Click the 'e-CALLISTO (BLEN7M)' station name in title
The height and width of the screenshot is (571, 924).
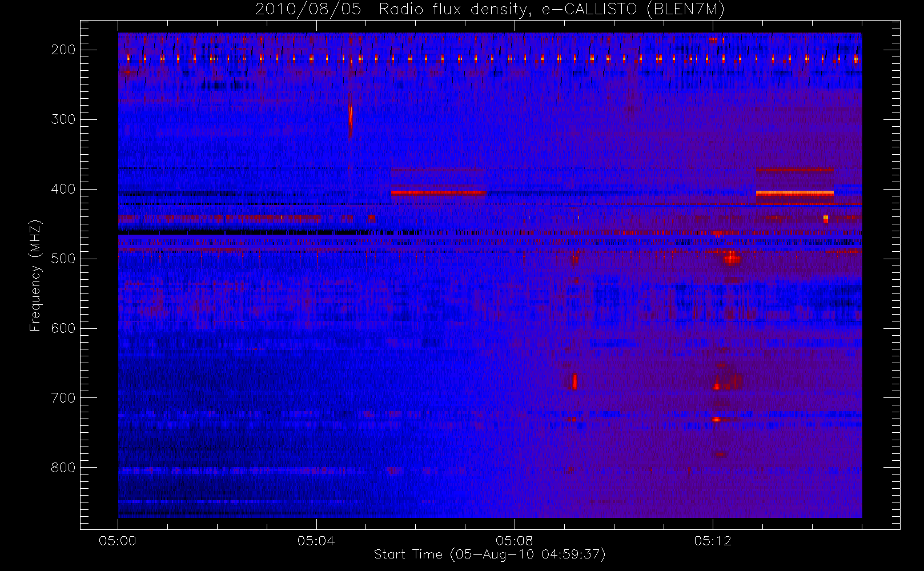633,9
